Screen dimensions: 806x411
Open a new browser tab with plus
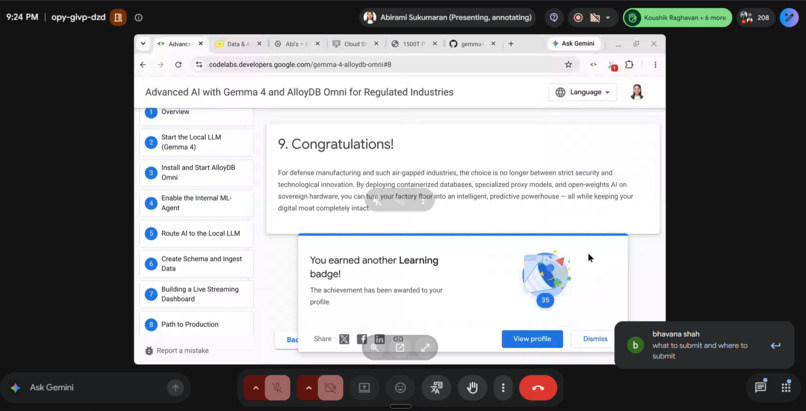[x=510, y=44]
